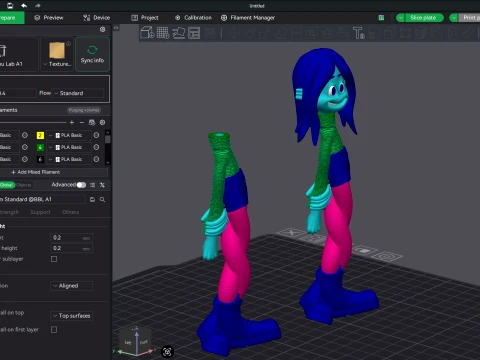Edit filament 2 preset with its icon
The height and width of the screenshot is (360, 480).
coord(96,135)
